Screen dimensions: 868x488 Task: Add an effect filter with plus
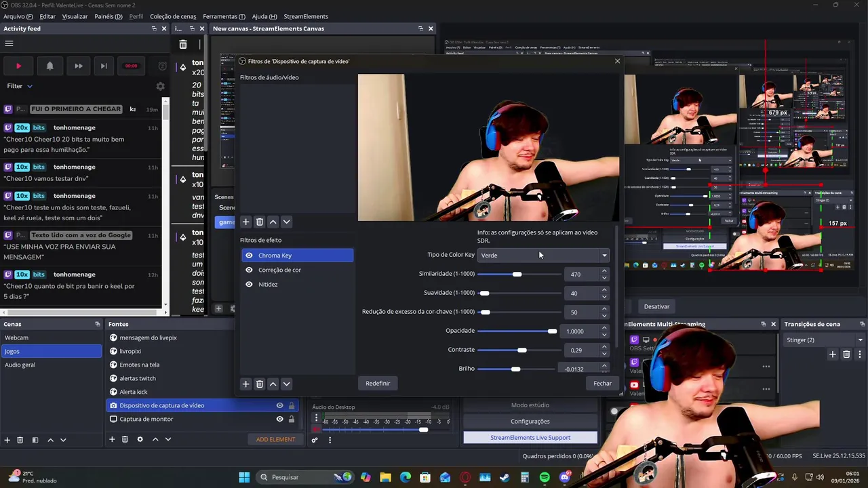pos(246,384)
